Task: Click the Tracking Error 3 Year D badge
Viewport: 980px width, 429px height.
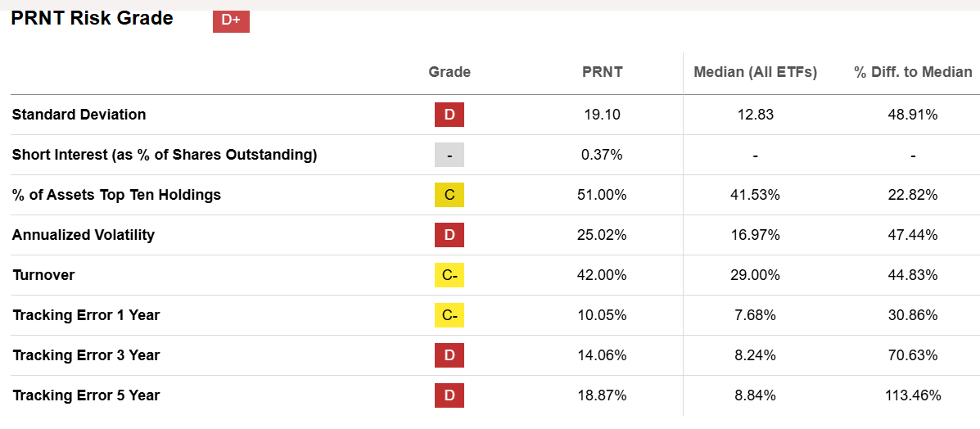Action: pyautogui.click(x=449, y=355)
